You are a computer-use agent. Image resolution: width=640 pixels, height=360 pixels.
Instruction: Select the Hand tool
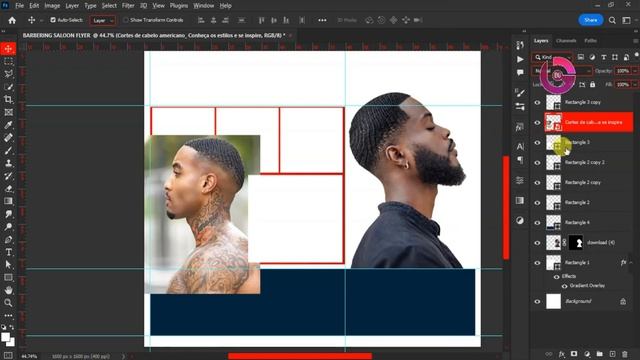click(8, 290)
